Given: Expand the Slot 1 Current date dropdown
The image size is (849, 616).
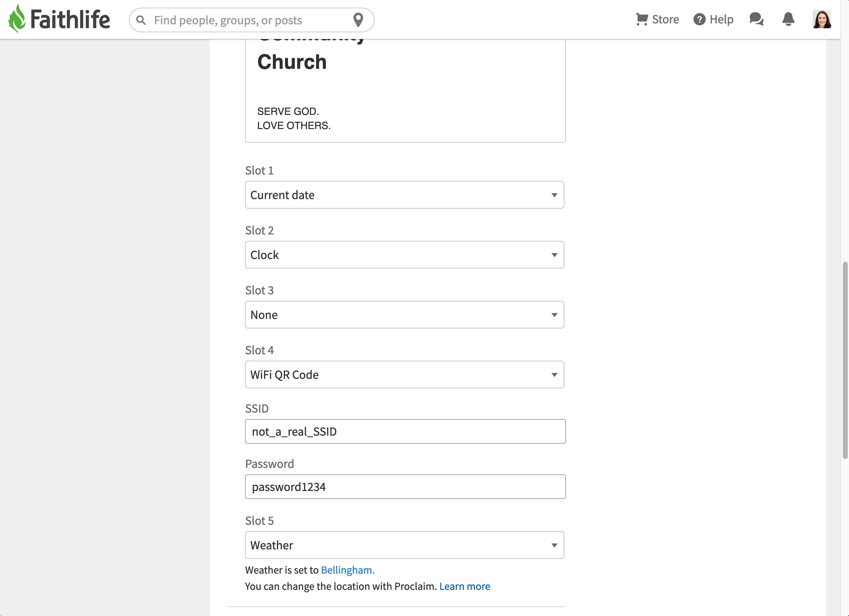Looking at the screenshot, I should (x=404, y=195).
